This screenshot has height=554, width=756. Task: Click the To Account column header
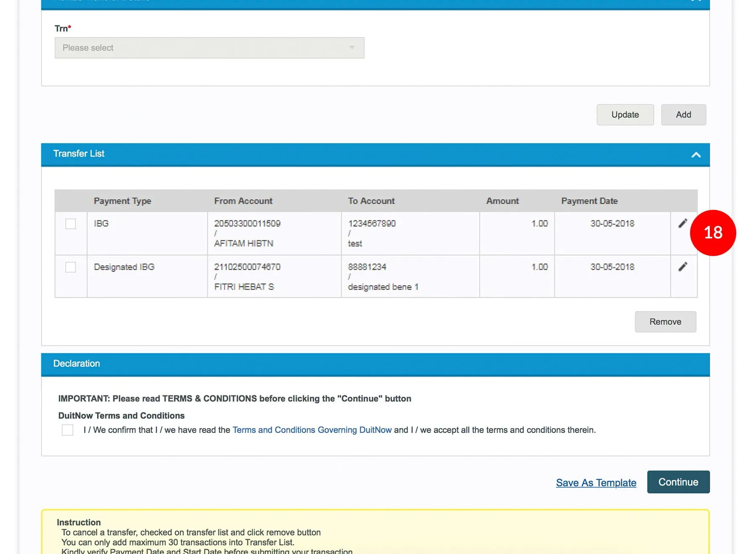[371, 201]
